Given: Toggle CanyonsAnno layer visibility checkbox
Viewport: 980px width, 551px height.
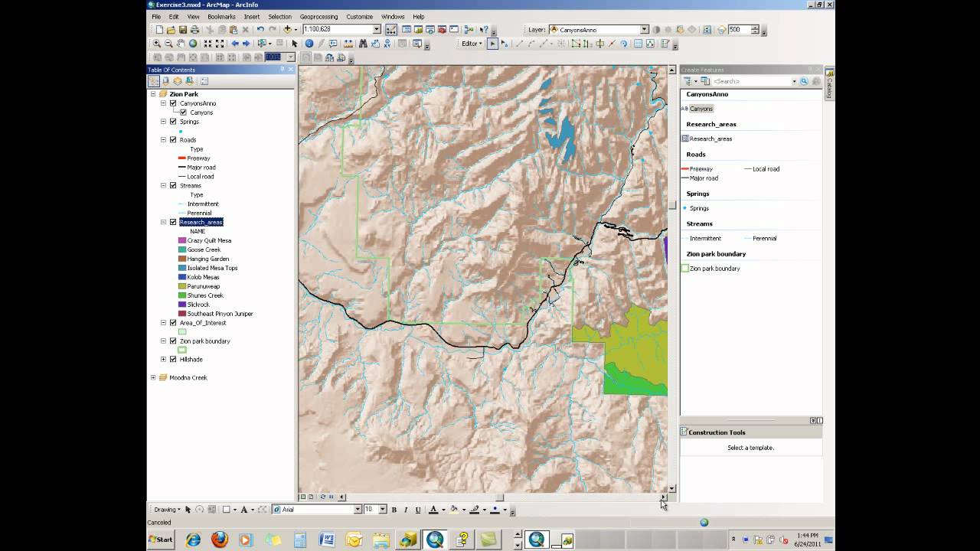Looking at the screenshot, I should tap(173, 103).
